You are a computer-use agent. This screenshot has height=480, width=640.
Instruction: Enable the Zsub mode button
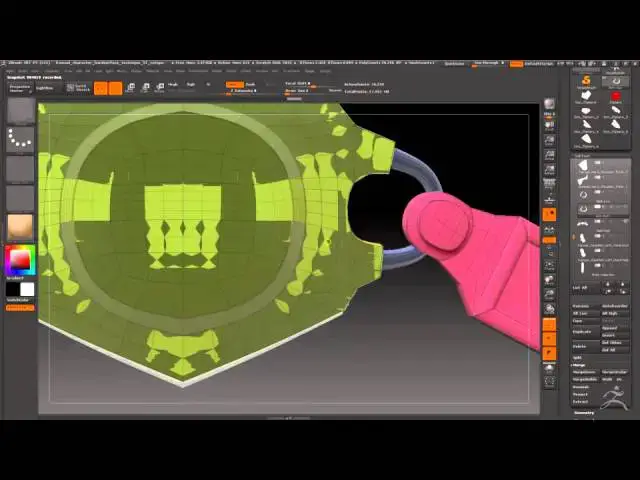(250, 84)
